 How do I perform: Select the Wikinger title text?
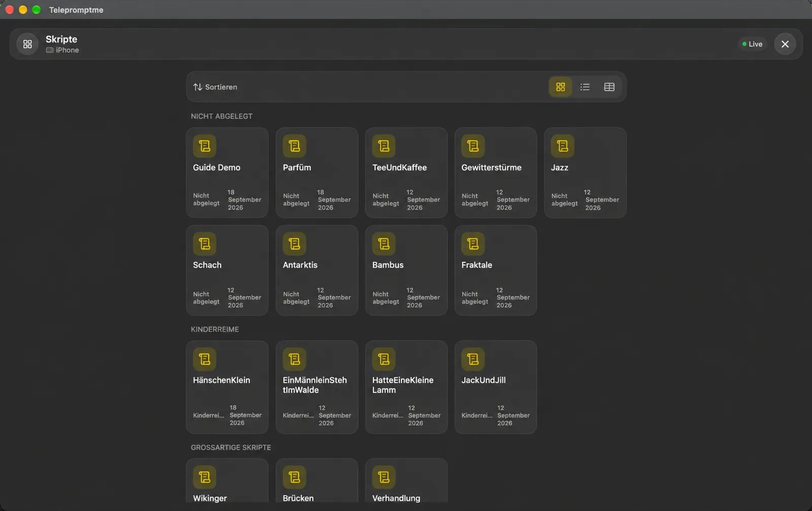(210, 498)
